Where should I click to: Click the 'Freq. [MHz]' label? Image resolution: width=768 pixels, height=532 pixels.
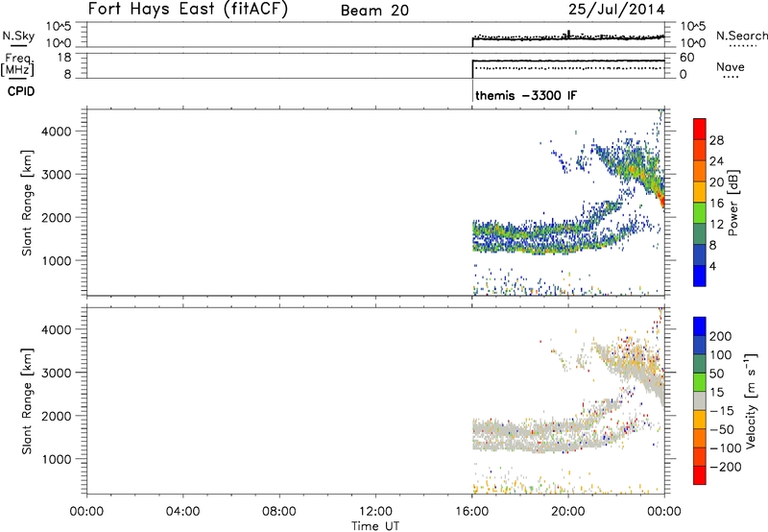click(18, 64)
